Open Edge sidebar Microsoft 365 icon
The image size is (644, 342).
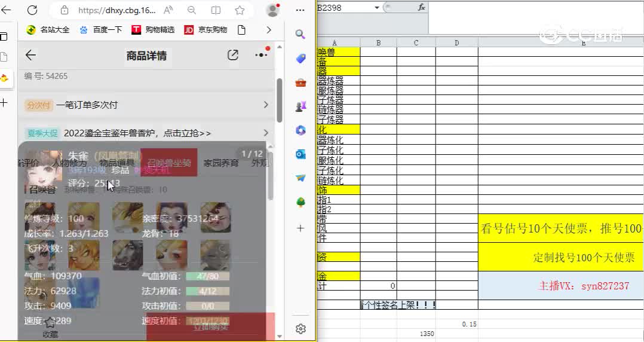300,130
